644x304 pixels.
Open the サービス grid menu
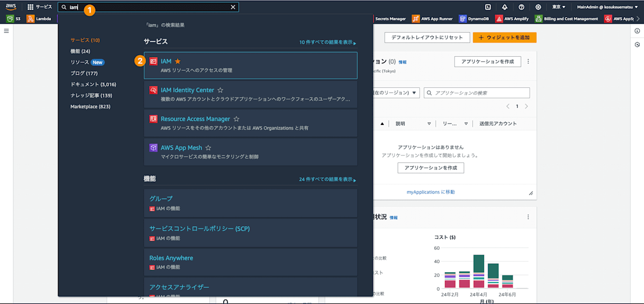click(x=40, y=7)
